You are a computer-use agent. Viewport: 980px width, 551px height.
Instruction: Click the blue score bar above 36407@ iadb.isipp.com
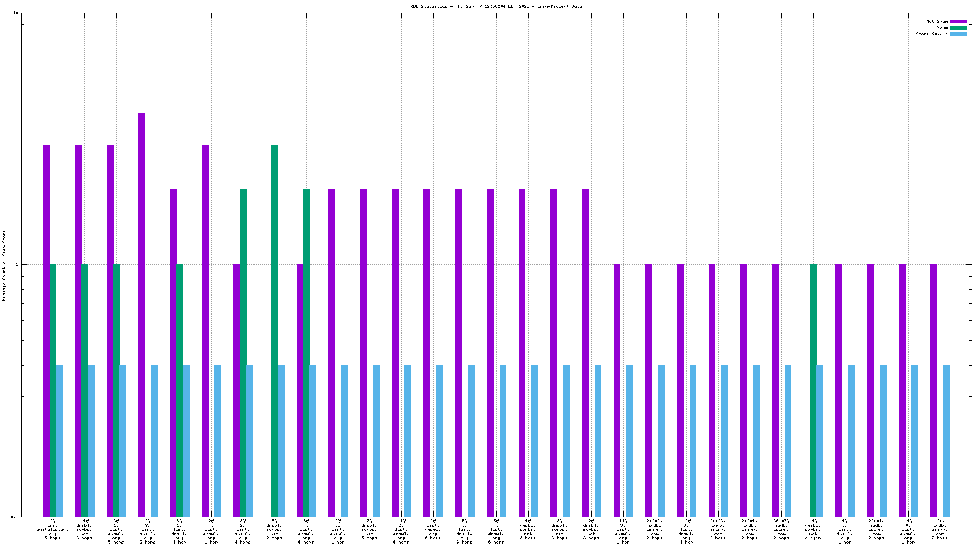[788, 440]
